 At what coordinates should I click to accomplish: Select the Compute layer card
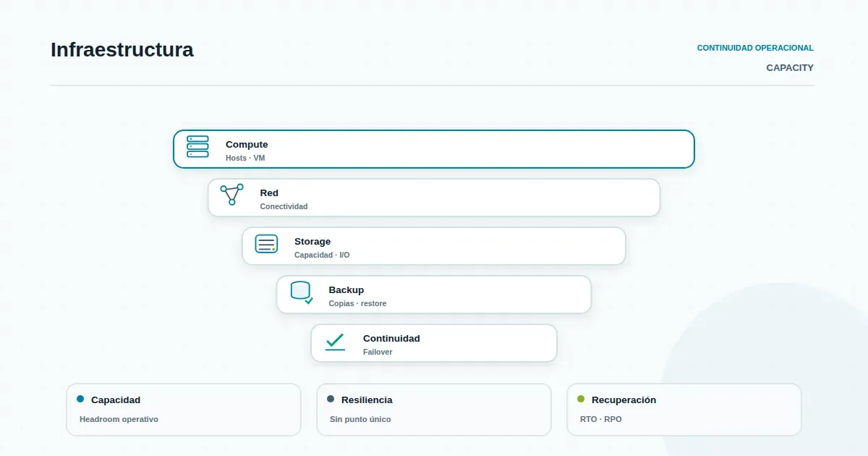point(434,149)
